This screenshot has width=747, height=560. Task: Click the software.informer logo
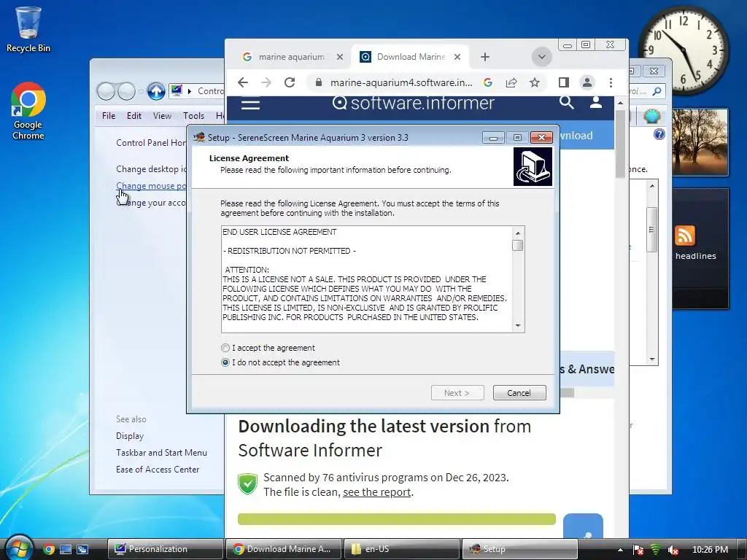point(414,103)
